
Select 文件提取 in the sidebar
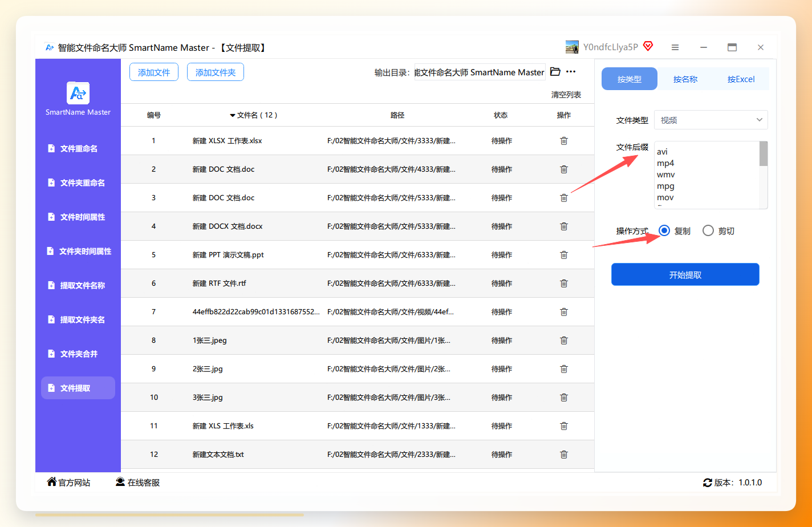[78, 388]
